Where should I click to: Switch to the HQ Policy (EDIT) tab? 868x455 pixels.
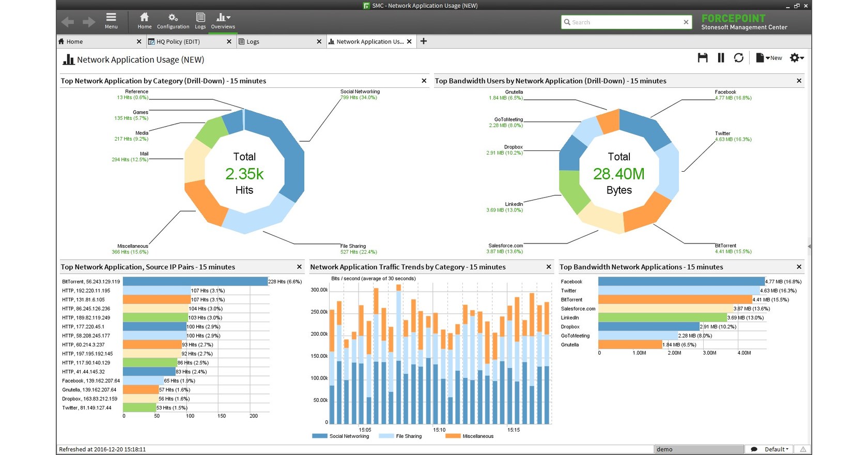click(x=178, y=42)
